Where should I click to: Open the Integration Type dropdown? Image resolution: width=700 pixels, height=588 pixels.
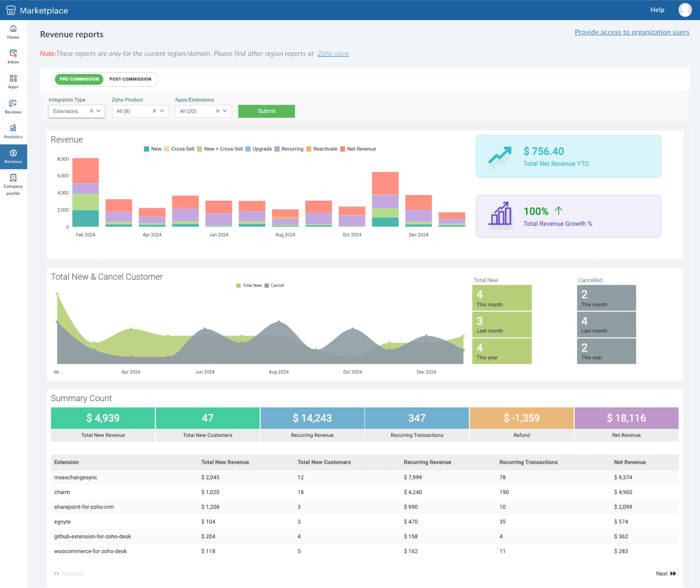[77, 111]
